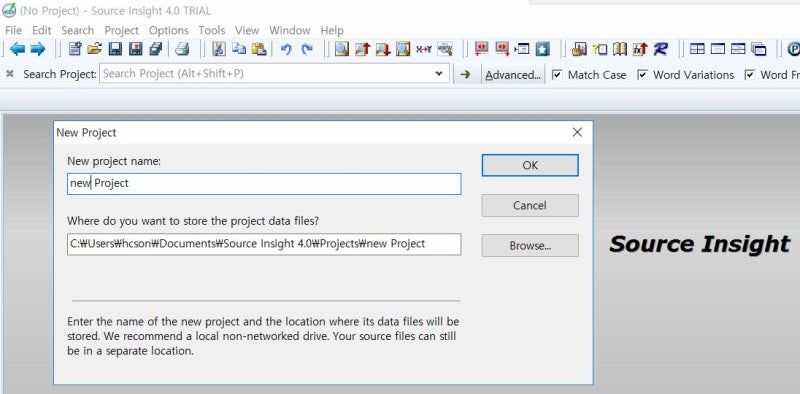
Task: Click the project data files path field
Action: click(x=264, y=244)
